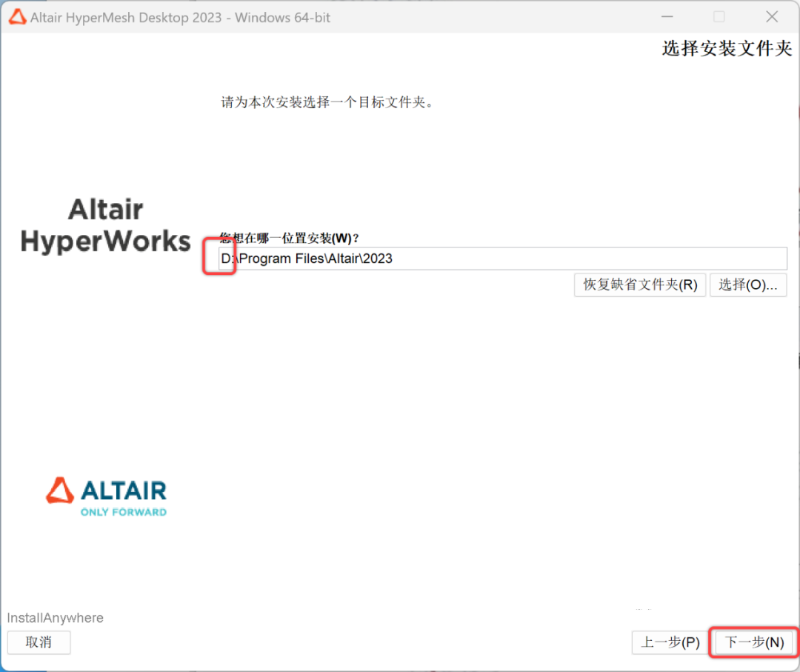Click the 您想在哪一位置安装(W)? label
The width and height of the screenshot is (800, 672).
click(290, 239)
